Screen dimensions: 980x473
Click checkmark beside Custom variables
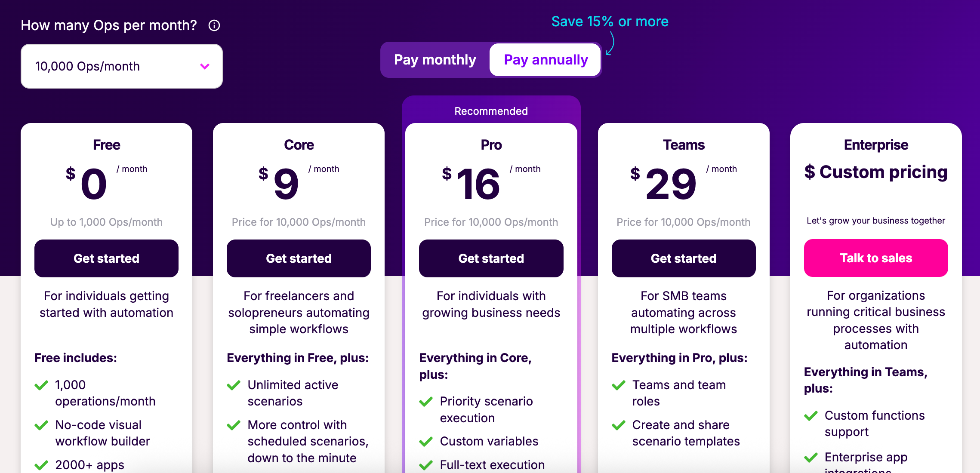pyautogui.click(x=426, y=442)
